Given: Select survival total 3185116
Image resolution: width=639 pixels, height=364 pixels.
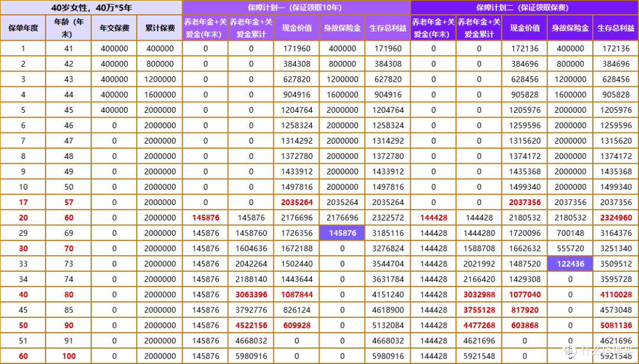Looking at the screenshot, I should coord(388,233).
